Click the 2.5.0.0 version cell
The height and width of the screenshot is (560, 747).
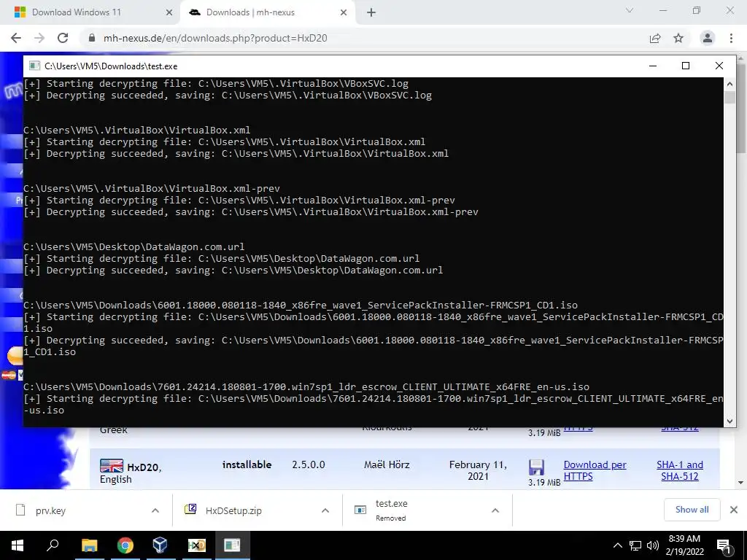[309, 464]
